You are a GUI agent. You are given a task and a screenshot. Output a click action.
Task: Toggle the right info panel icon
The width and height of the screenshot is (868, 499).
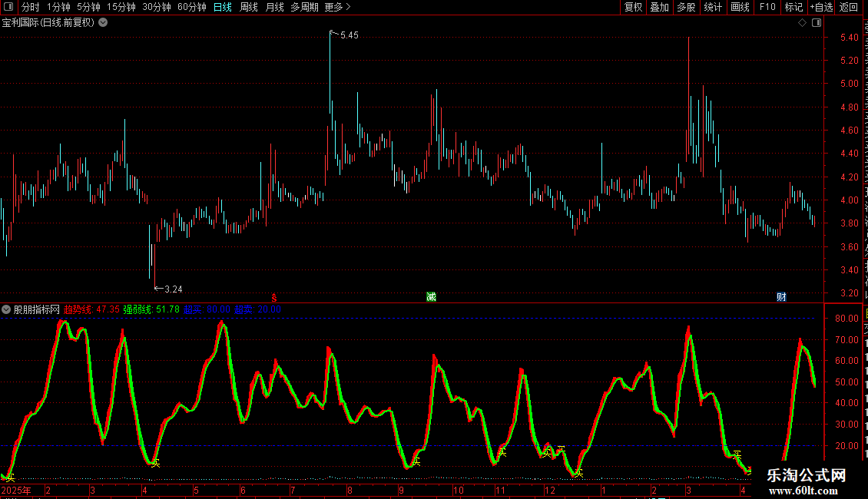pos(817,23)
